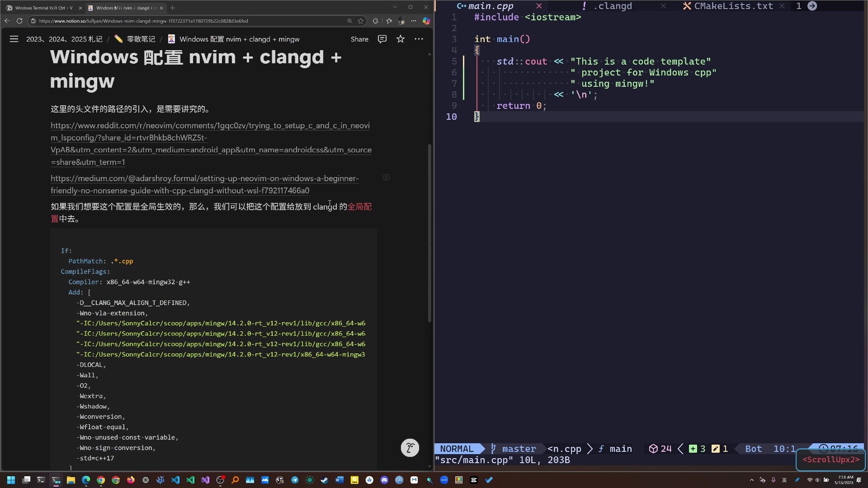
Task: Open the Notion sidebar hamburger menu
Action: click(14, 39)
